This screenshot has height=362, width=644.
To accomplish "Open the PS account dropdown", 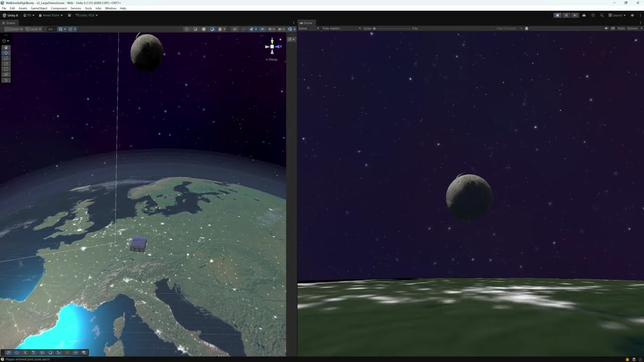I will tap(29, 15).
